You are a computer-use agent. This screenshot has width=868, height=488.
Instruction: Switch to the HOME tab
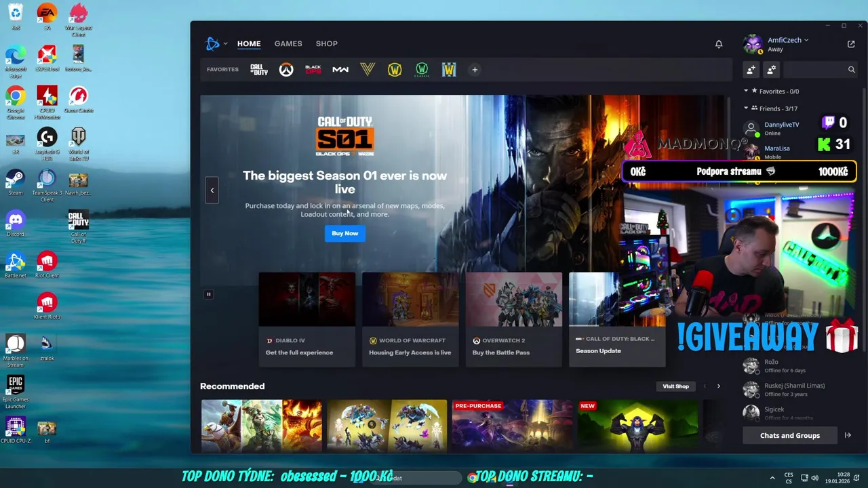point(249,43)
